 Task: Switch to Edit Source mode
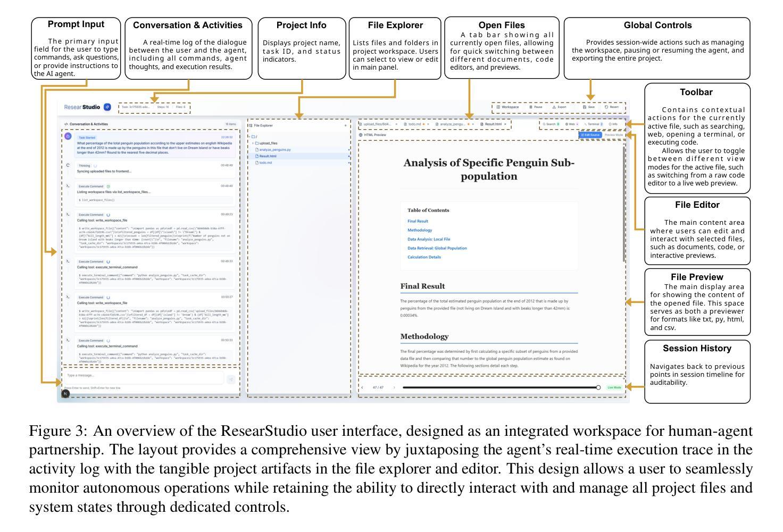click(590, 135)
